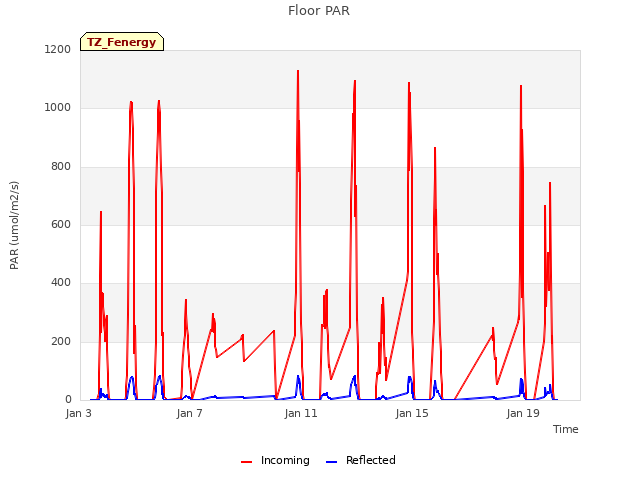Click the PAR (umol/m2/s) axis title

coord(14,225)
